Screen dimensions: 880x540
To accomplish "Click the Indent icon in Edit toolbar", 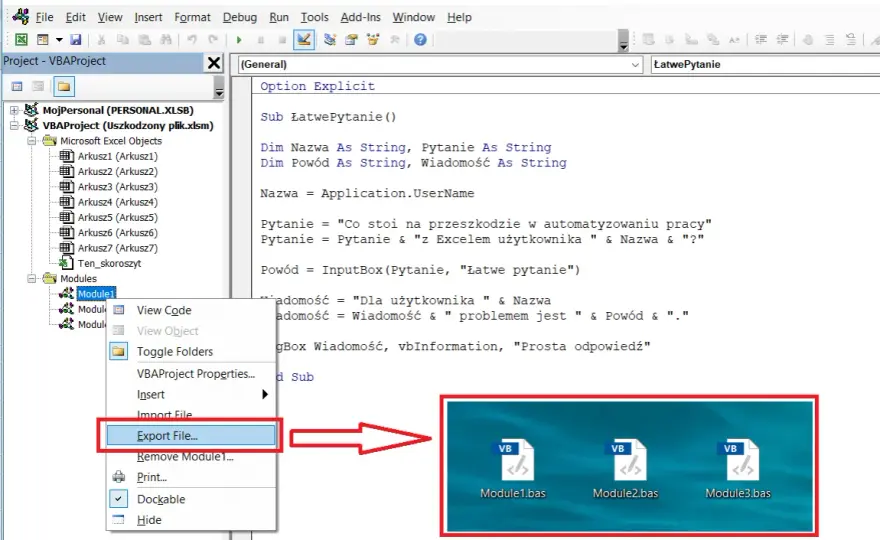I will click(761, 39).
